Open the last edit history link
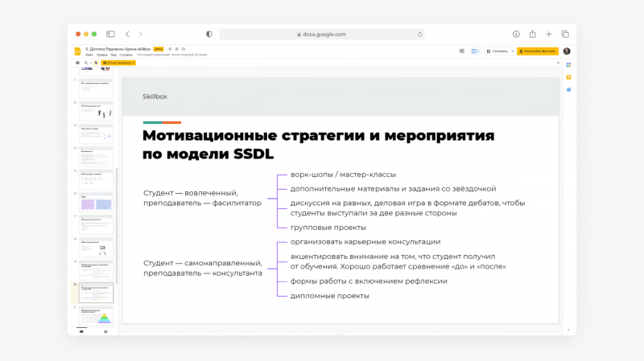 coord(172,55)
